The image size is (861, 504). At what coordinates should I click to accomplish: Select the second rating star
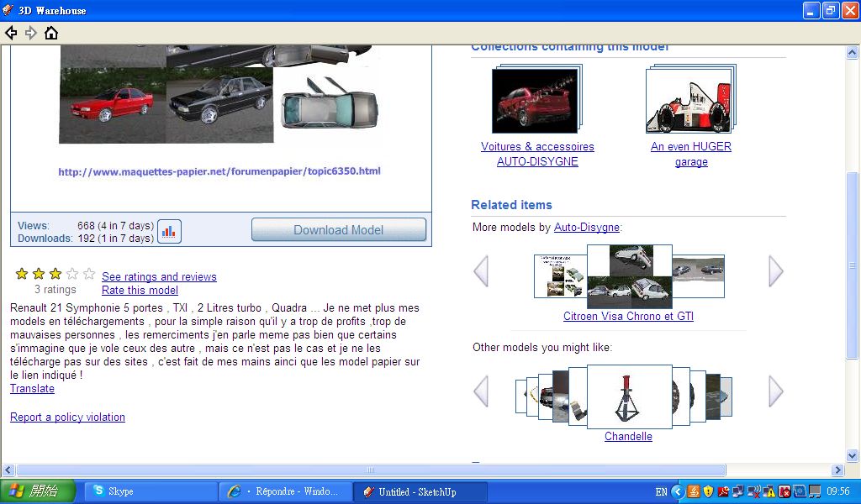click(39, 274)
